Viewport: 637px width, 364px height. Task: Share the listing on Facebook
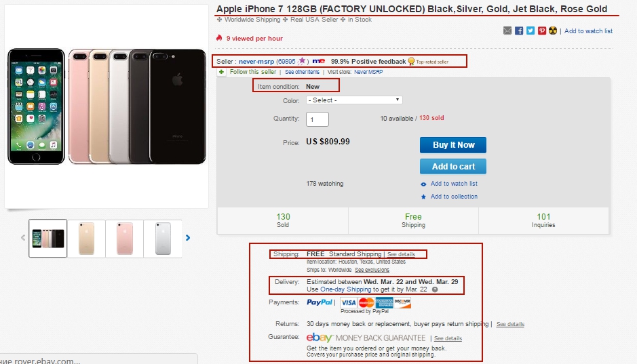coord(519,31)
